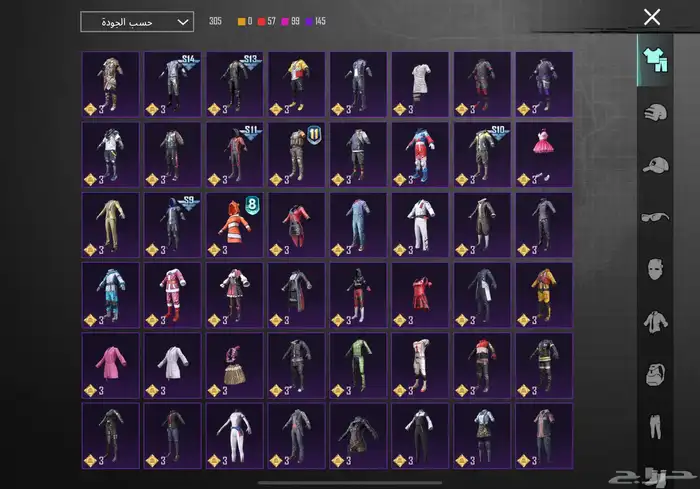Image resolution: width=700 pixels, height=489 pixels.
Task: Open the helmet category in sidebar
Action: pos(655,112)
